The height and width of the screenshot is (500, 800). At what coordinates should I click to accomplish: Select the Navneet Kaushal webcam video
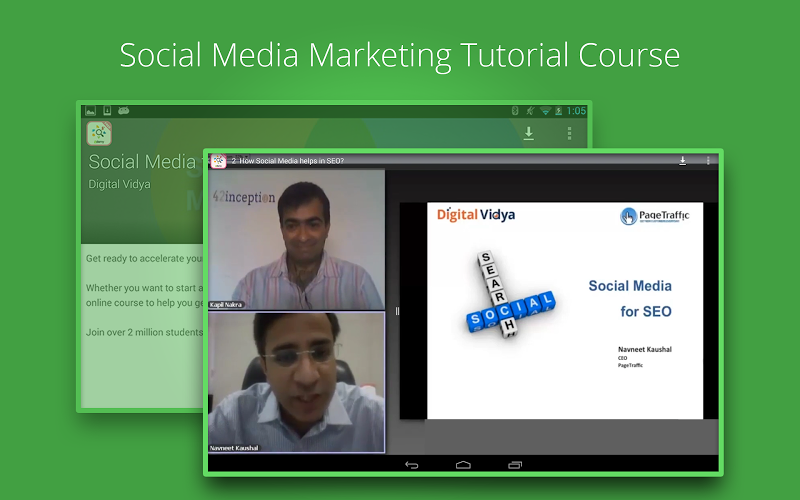296,382
